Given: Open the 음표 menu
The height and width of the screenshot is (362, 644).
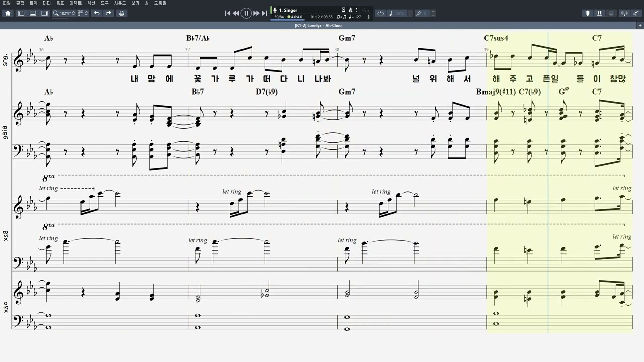Looking at the screenshot, I should click(x=60, y=3).
